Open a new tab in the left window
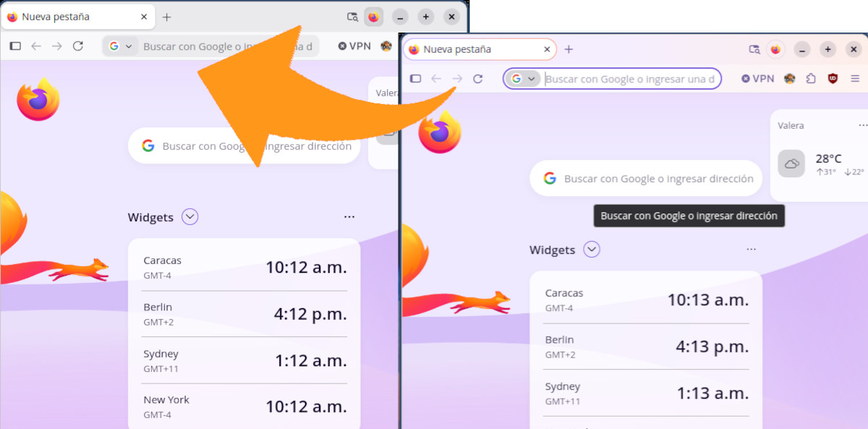The width and height of the screenshot is (868, 429). [167, 17]
